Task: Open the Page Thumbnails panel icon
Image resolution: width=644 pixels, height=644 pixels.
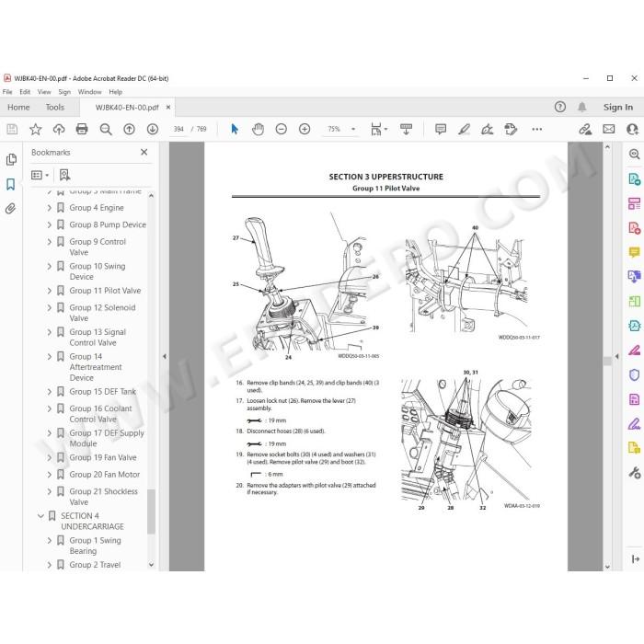Action: [11, 160]
